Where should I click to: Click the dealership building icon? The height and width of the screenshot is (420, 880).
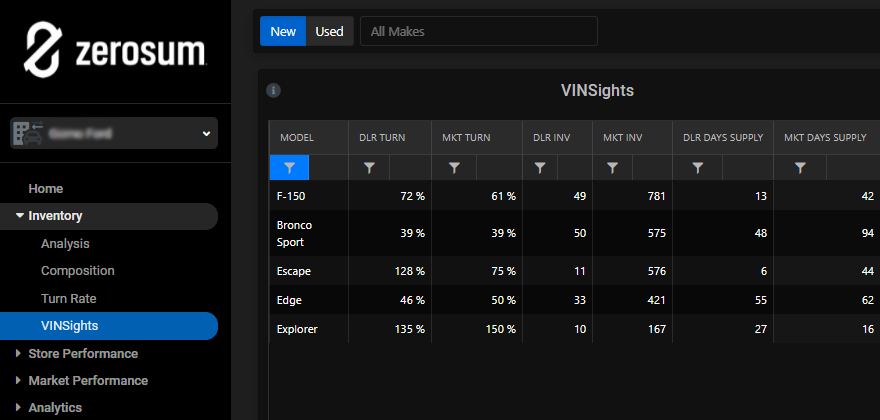click(27, 134)
